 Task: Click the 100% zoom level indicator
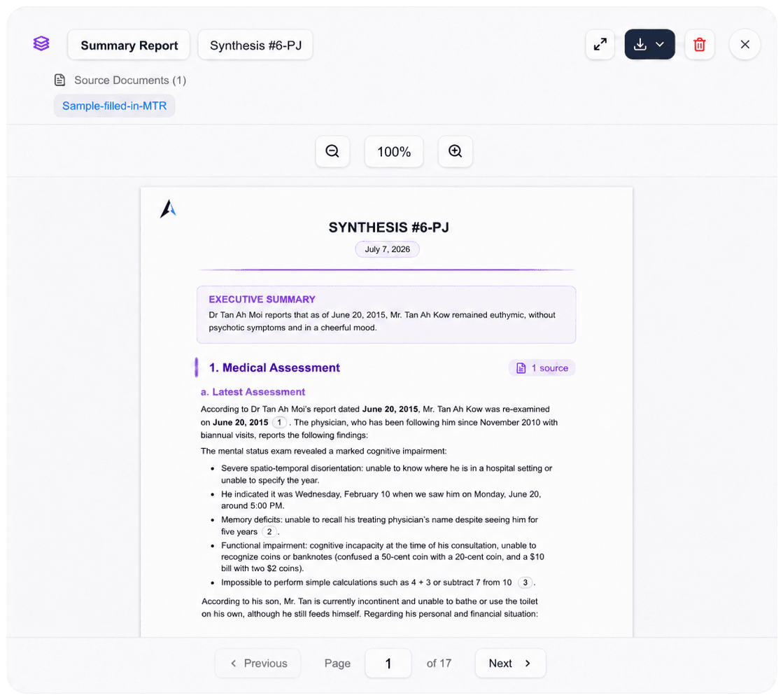pos(394,151)
